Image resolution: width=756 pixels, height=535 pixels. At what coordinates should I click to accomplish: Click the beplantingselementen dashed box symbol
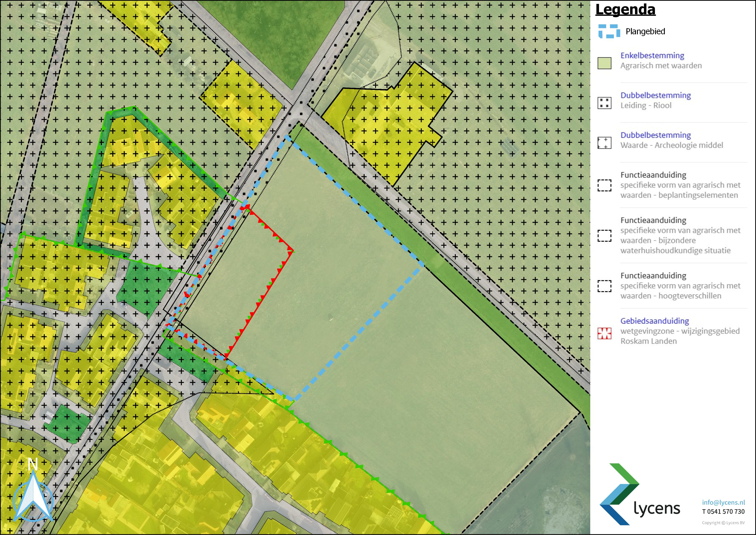(x=604, y=186)
